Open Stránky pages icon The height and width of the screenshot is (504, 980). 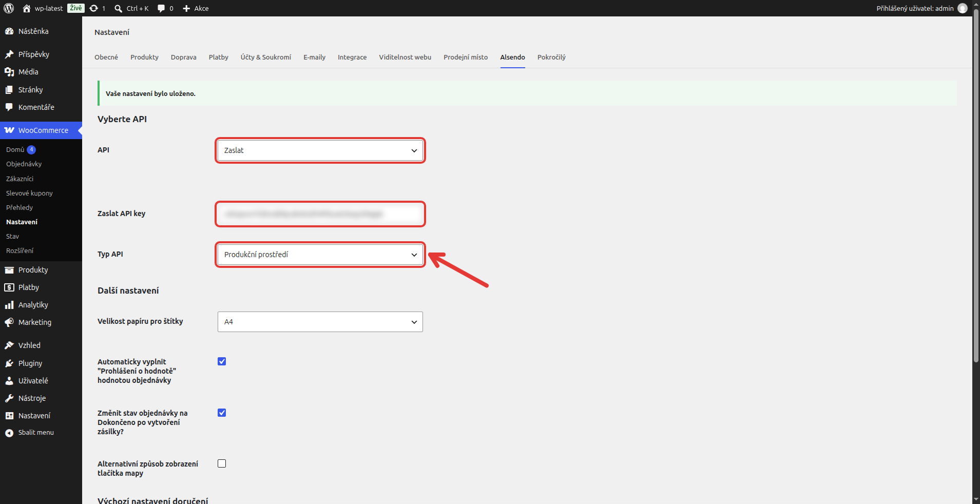[9, 90]
